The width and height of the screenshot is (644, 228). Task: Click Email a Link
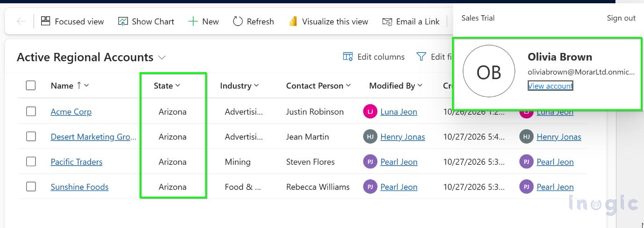[411, 22]
